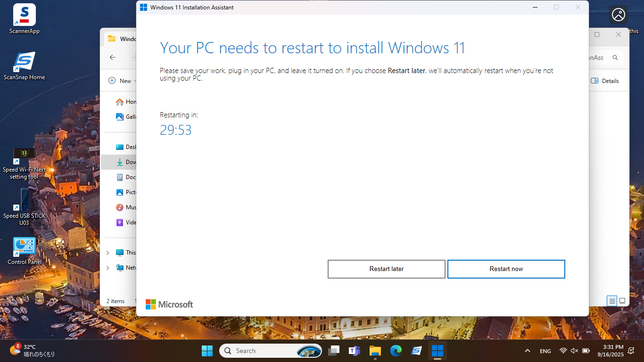Open Wi-Fi network settings in system tray
Screen dimensions: 644x362
[x=563, y=351]
